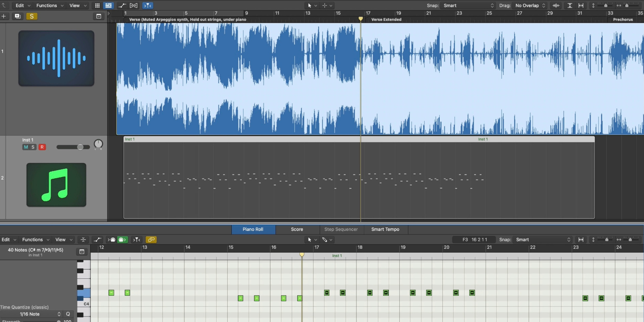
Task: Switch tracks area to list view
Action: [x=109, y=6]
